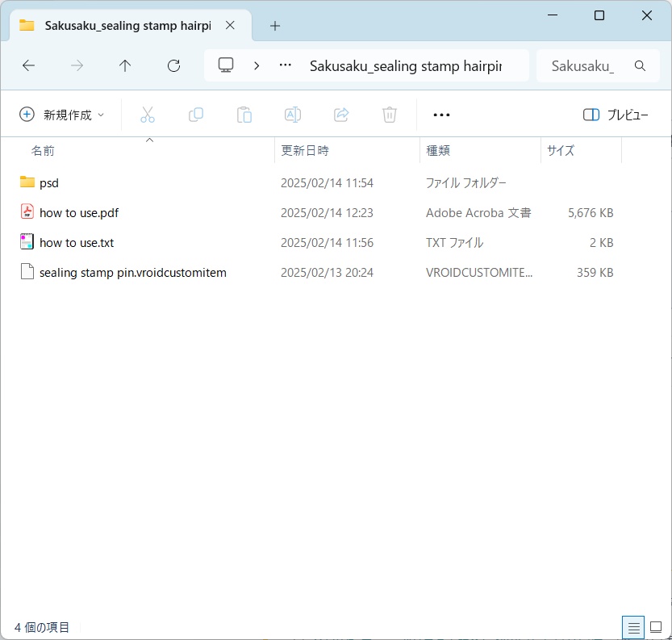Click the 5,676 KB size cell
Viewport: 672px width, 640px height.
pyautogui.click(x=591, y=213)
